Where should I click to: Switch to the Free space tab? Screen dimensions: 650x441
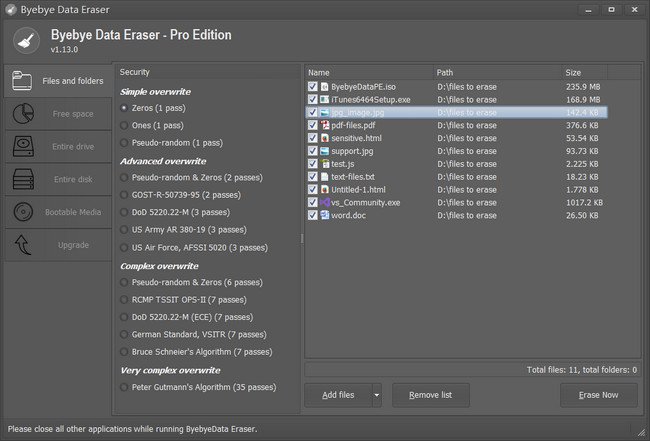58,114
